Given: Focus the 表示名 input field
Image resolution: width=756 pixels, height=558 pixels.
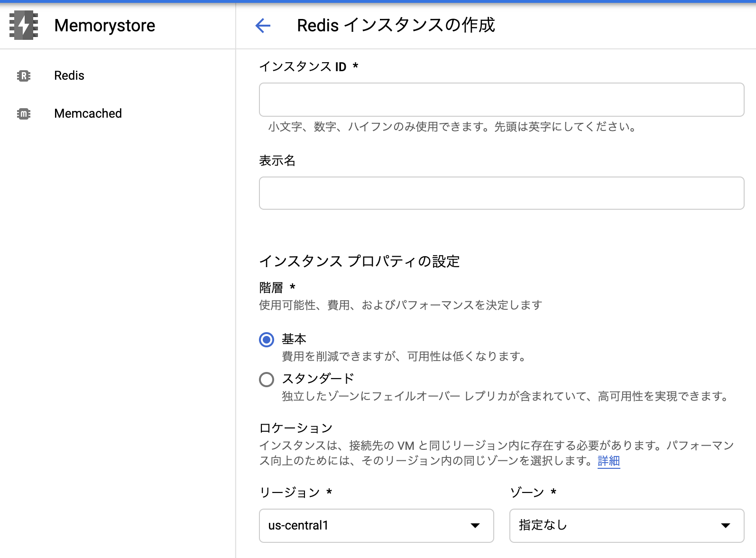Looking at the screenshot, I should [x=501, y=193].
